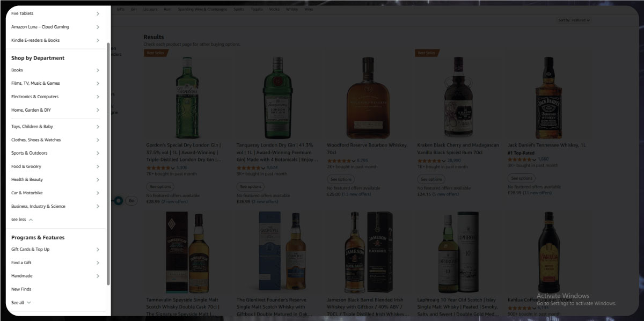See options for Gordon's London Gin
The height and width of the screenshot is (321, 644).
[x=160, y=186]
